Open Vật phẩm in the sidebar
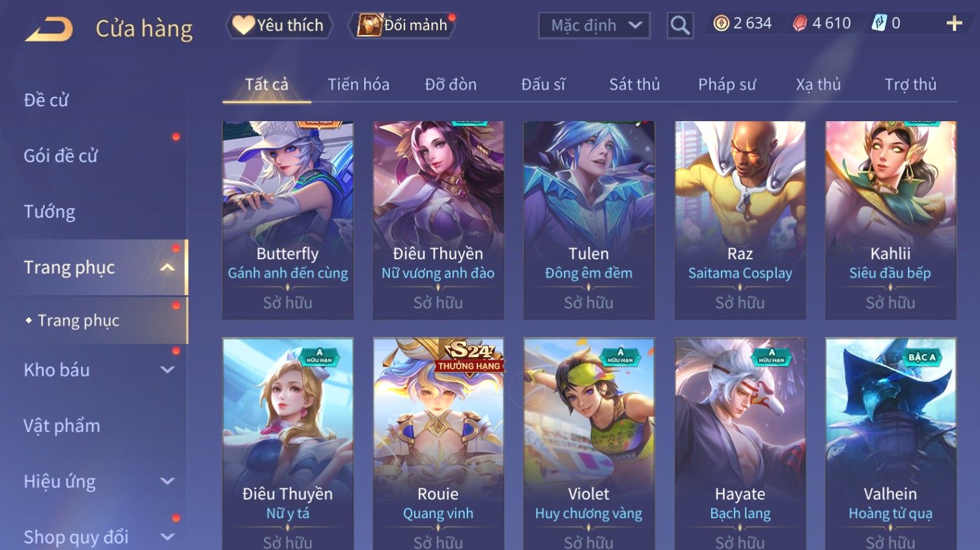This screenshot has width=980, height=550. [x=62, y=426]
